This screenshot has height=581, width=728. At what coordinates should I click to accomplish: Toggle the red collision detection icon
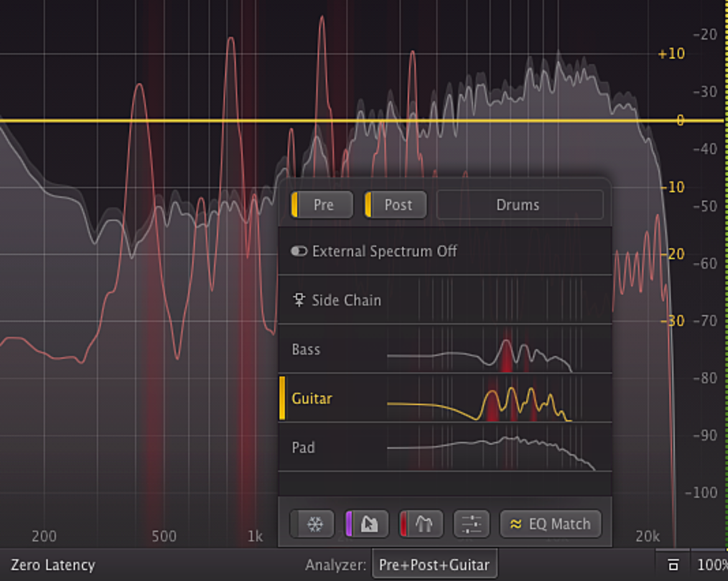(x=421, y=524)
